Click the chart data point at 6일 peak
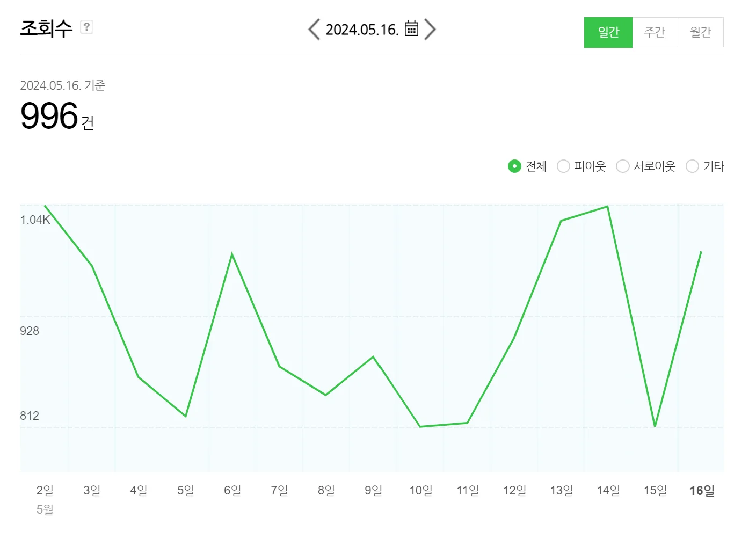Image resolution: width=756 pixels, height=539 pixels. click(x=232, y=254)
